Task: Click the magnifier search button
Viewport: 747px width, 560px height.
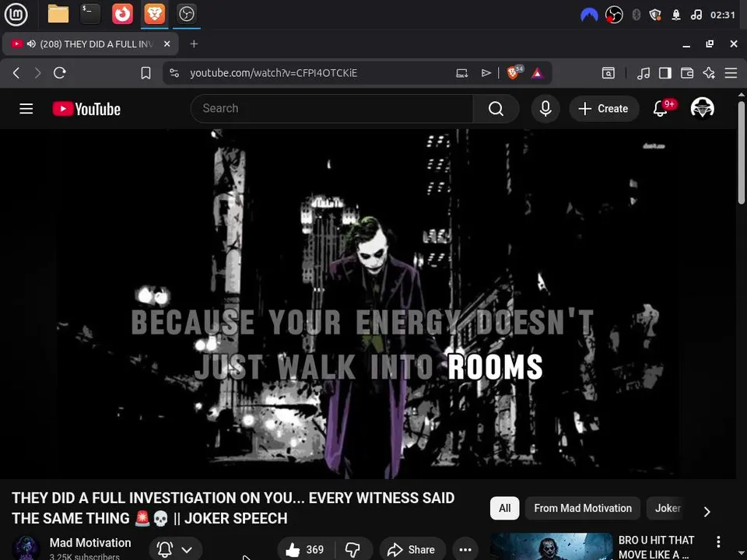Action: (x=496, y=109)
